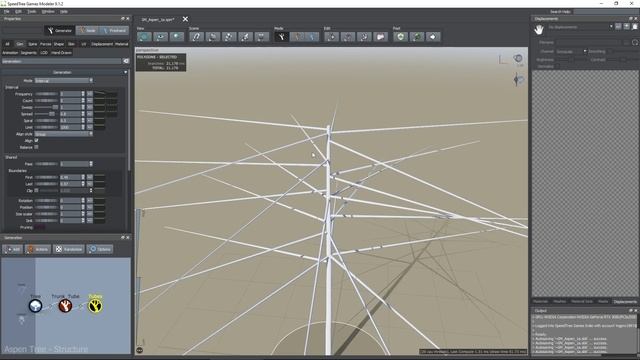Select the Trunk_Tube node in the Generation graph
640x360 pixels.
[65, 305]
